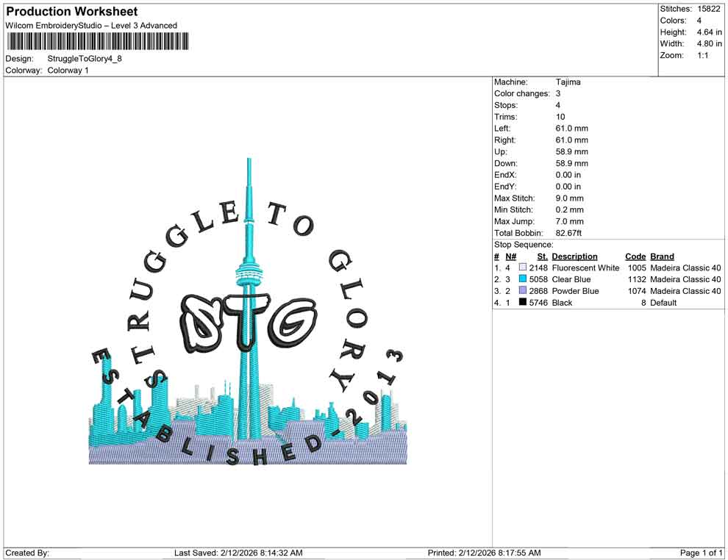This screenshot has width=728, height=560.
Task: Click the Powder Blue color swatch
Action: click(523, 290)
